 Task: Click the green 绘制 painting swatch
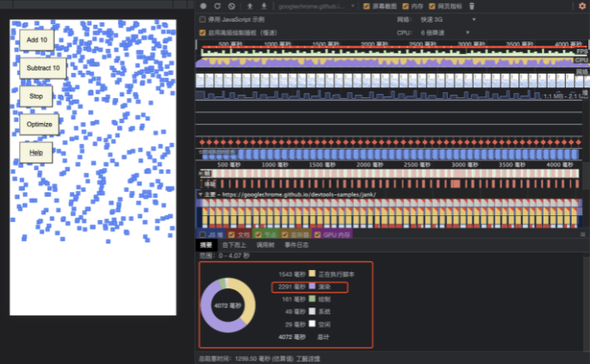(312, 299)
